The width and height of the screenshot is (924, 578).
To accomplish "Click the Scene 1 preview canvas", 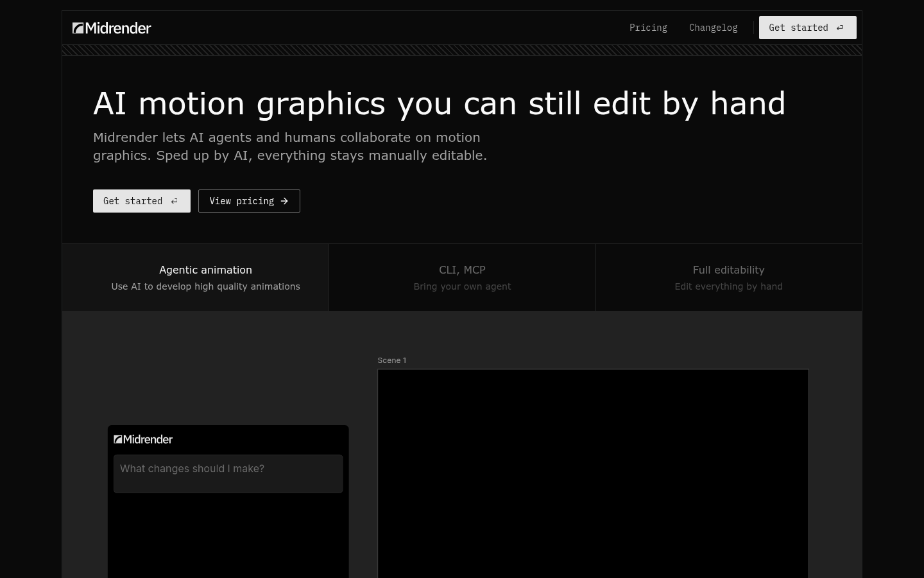I will click(x=593, y=474).
